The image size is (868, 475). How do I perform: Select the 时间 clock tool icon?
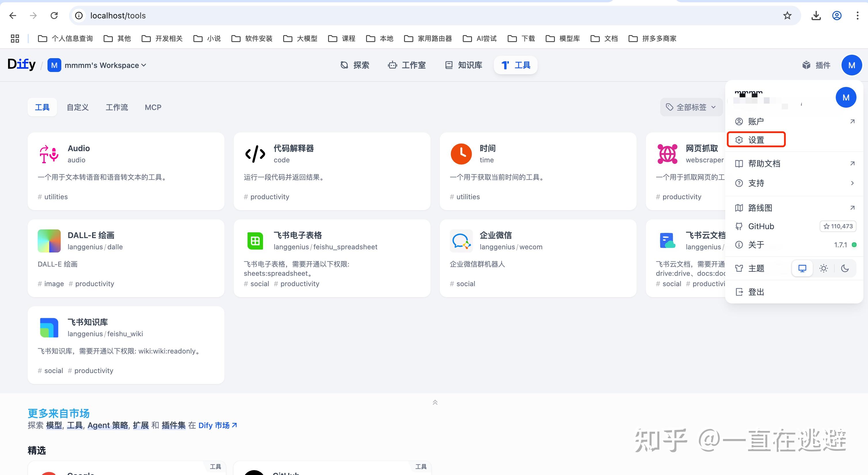coord(461,154)
